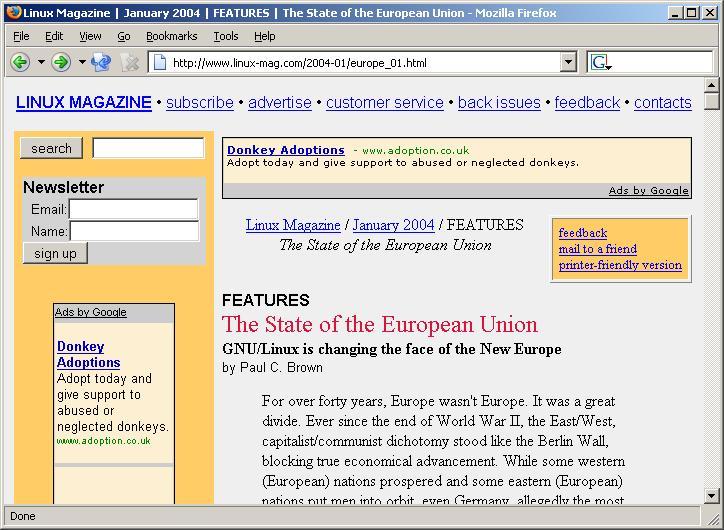Open January 2004 breadcrumb link

click(x=393, y=225)
